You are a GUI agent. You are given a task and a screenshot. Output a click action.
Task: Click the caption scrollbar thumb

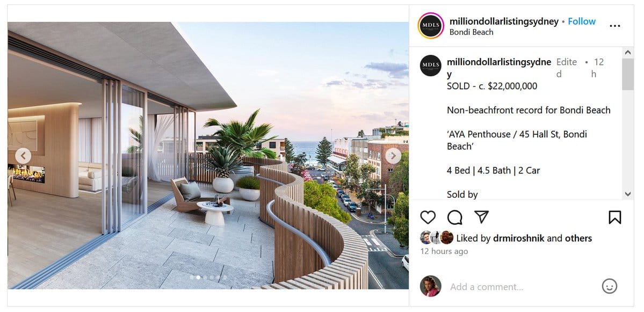click(x=627, y=74)
